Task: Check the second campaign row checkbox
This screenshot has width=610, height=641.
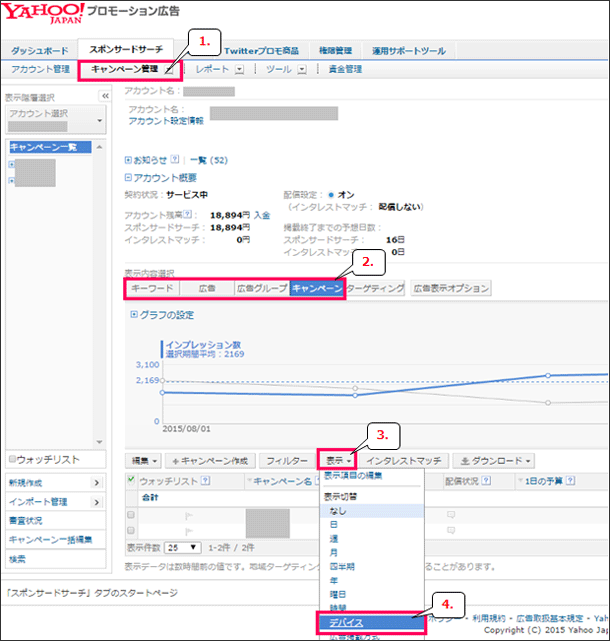Action: 131,530
